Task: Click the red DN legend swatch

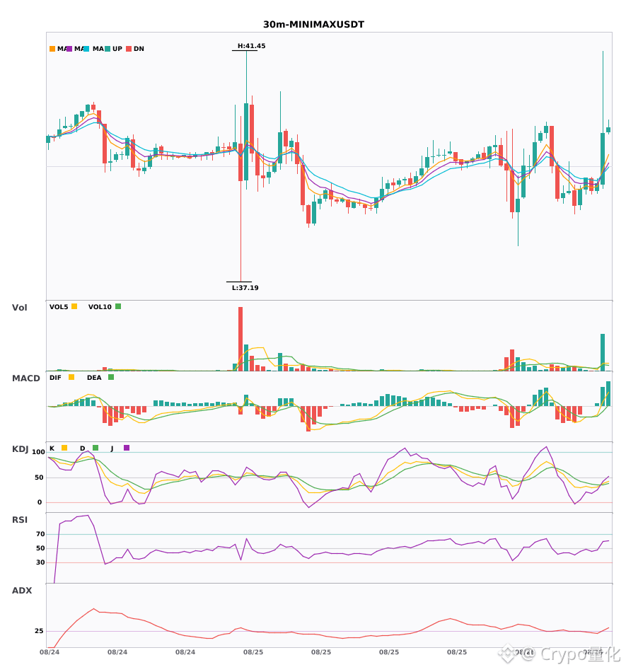Action: [x=129, y=49]
